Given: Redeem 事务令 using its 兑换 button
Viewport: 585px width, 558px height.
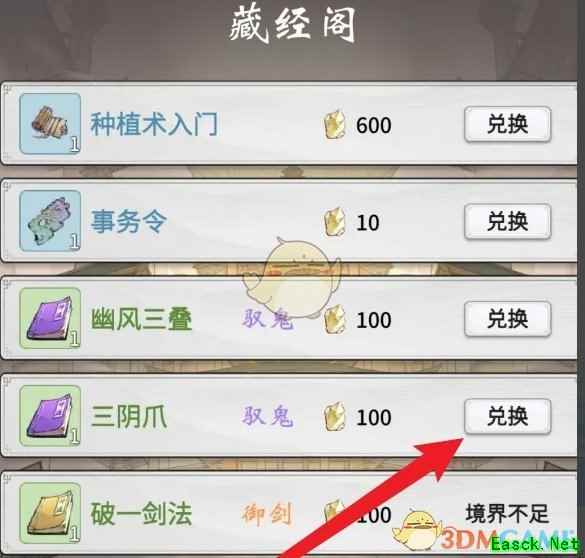Looking at the screenshot, I should point(508,221).
